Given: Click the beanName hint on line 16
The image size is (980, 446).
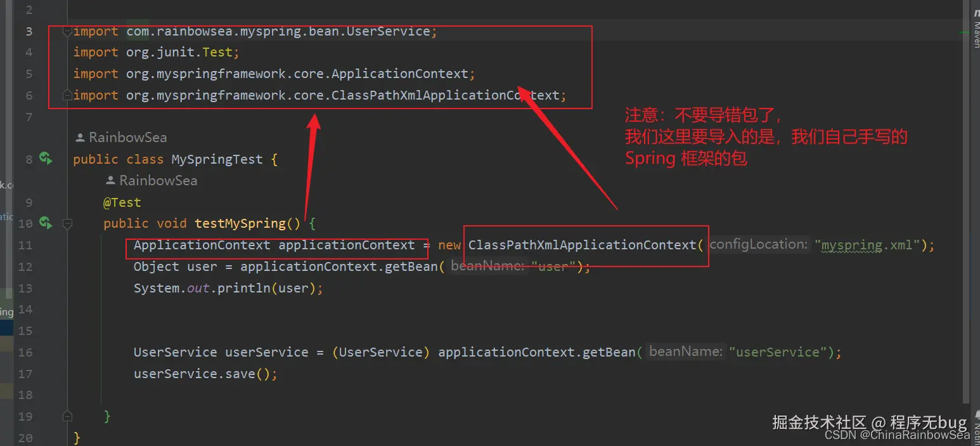Looking at the screenshot, I should [x=686, y=351].
